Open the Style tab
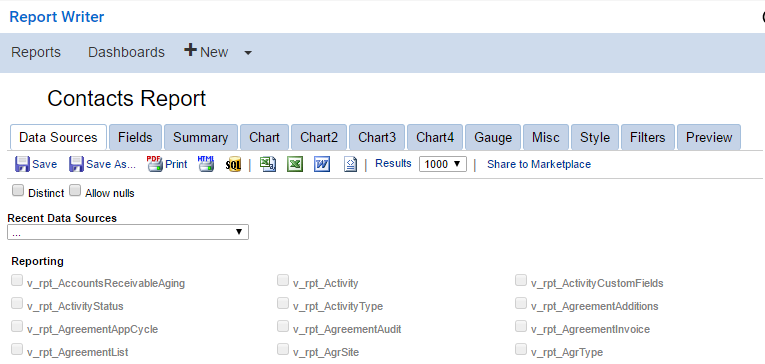The image size is (765, 364). [x=595, y=137]
